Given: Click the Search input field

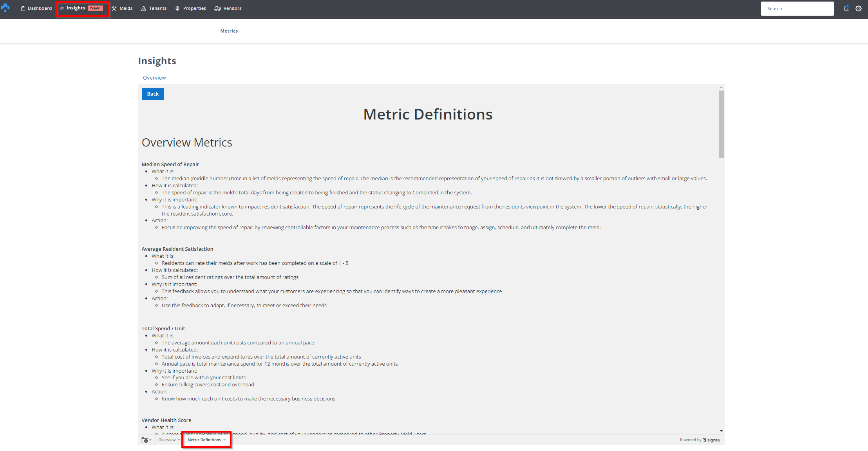Looking at the screenshot, I should (797, 9).
